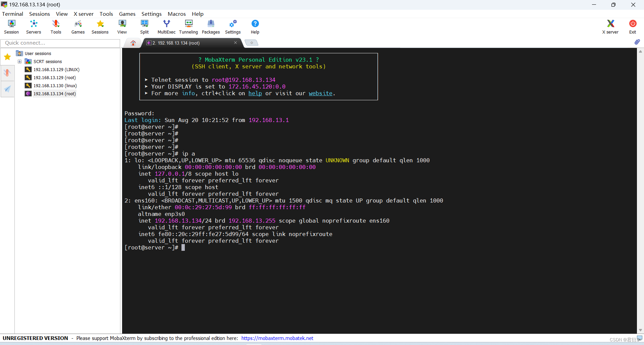
Task: Click the paperclip attachments icon
Action: [638, 42]
